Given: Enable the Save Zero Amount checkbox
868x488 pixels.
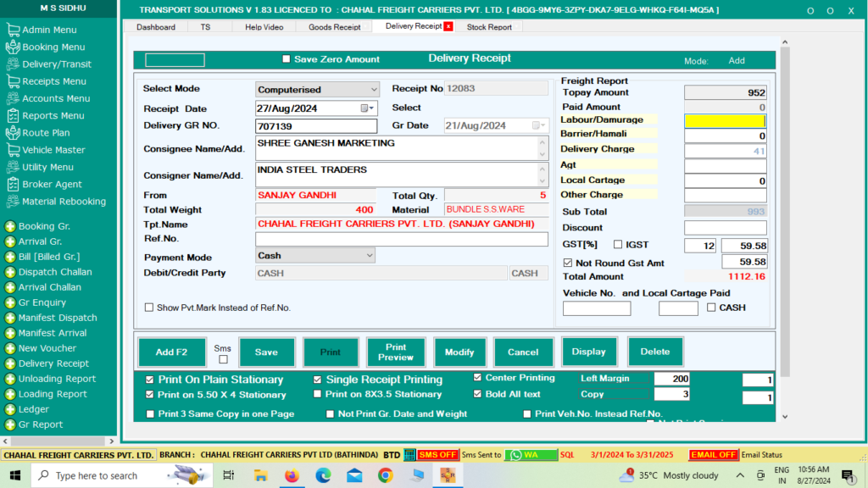Looking at the screenshot, I should pyautogui.click(x=286, y=59).
